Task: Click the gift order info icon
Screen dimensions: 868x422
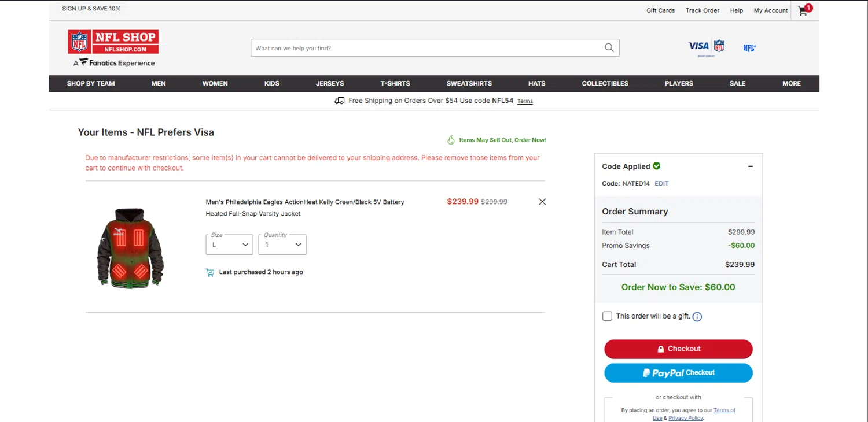Action: pos(697,317)
